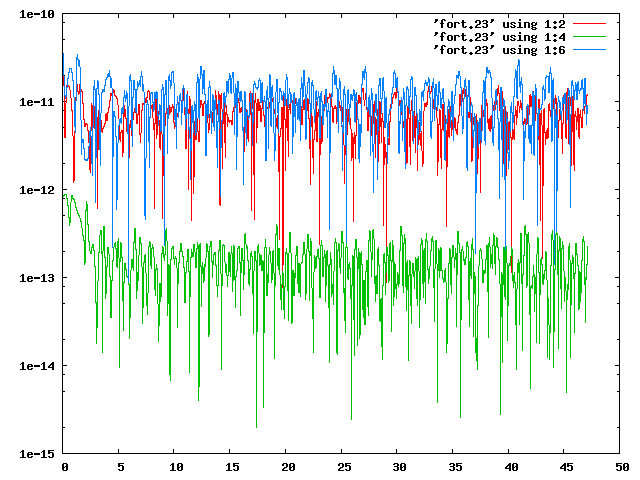Click the y-axis label 1e-15
The height and width of the screenshot is (480, 640).
(37, 454)
